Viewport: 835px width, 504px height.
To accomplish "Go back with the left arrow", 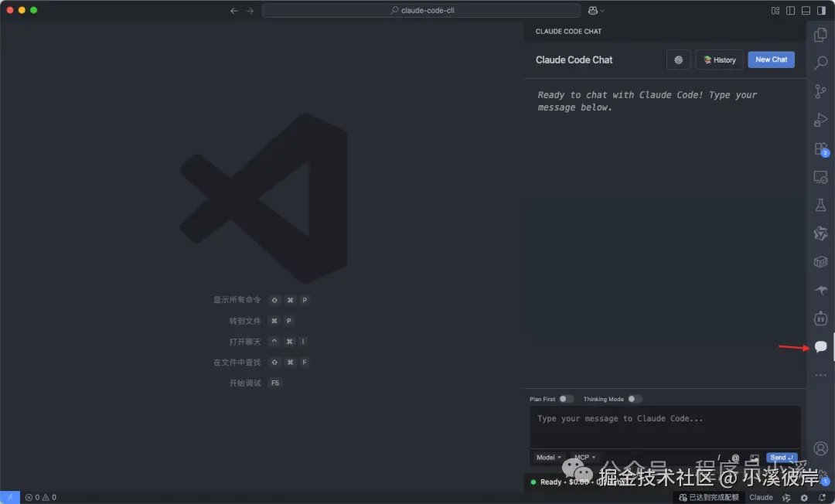I will tap(233, 11).
